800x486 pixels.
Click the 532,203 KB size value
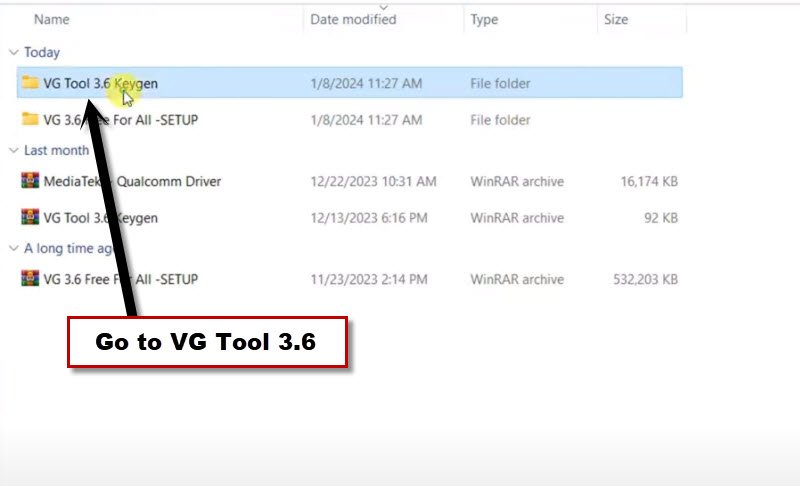pos(645,279)
